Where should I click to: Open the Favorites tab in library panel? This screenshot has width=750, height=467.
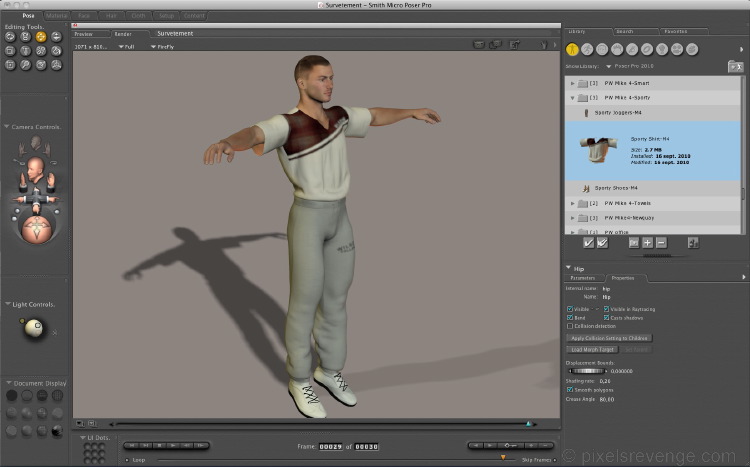click(x=683, y=32)
